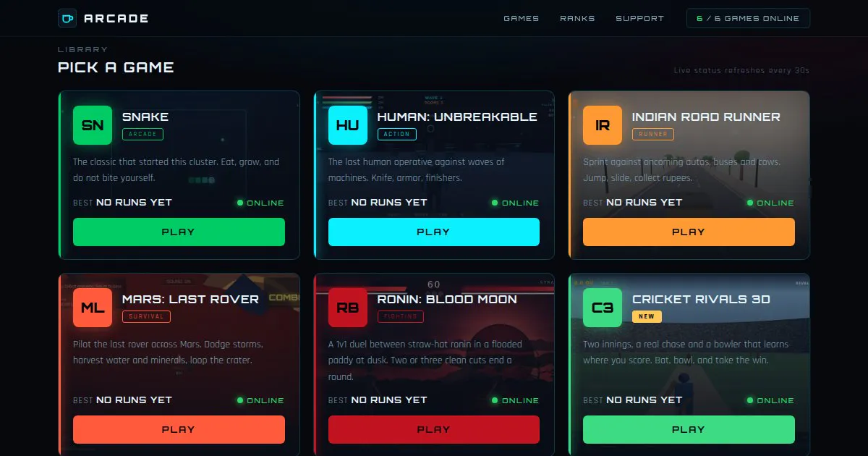Viewport: 868px width, 456px height.
Task: Click the 6 / 6 Games Online status pill
Action: [x=748, y=18]
